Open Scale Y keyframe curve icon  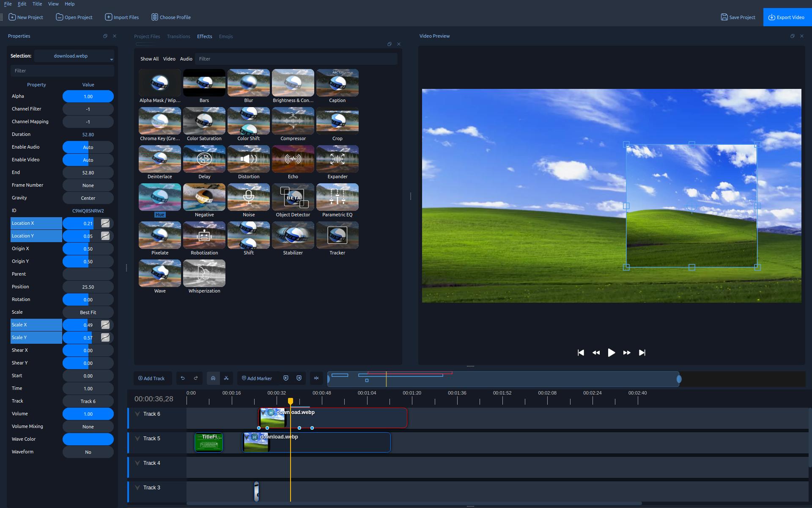pos(105,337)
